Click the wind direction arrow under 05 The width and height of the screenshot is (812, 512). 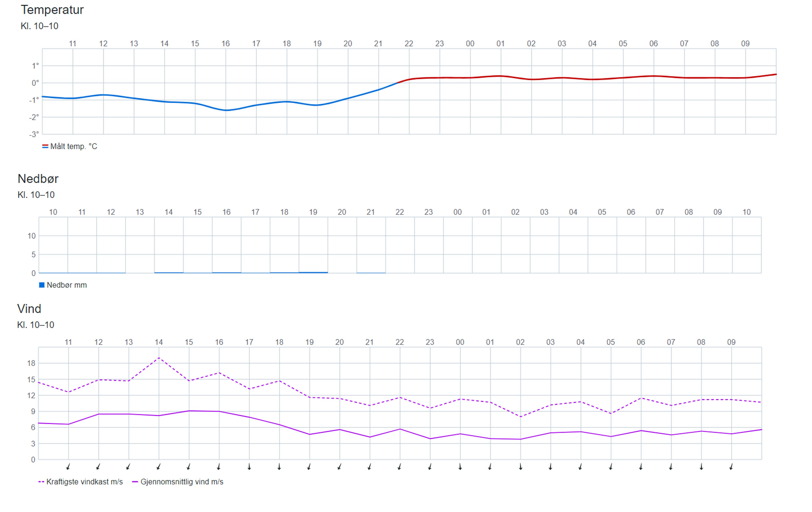tap(611, 467)
